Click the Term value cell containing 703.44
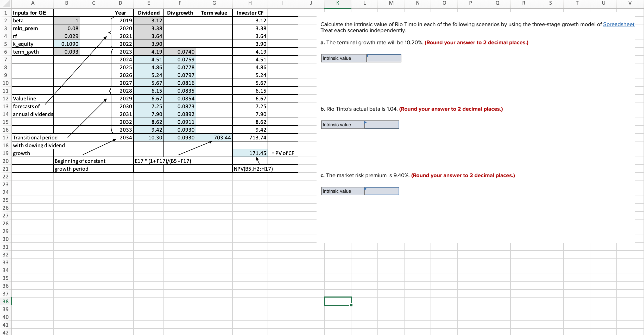Image resolution: width=644 pixels, height=335 pixels. 214,137
